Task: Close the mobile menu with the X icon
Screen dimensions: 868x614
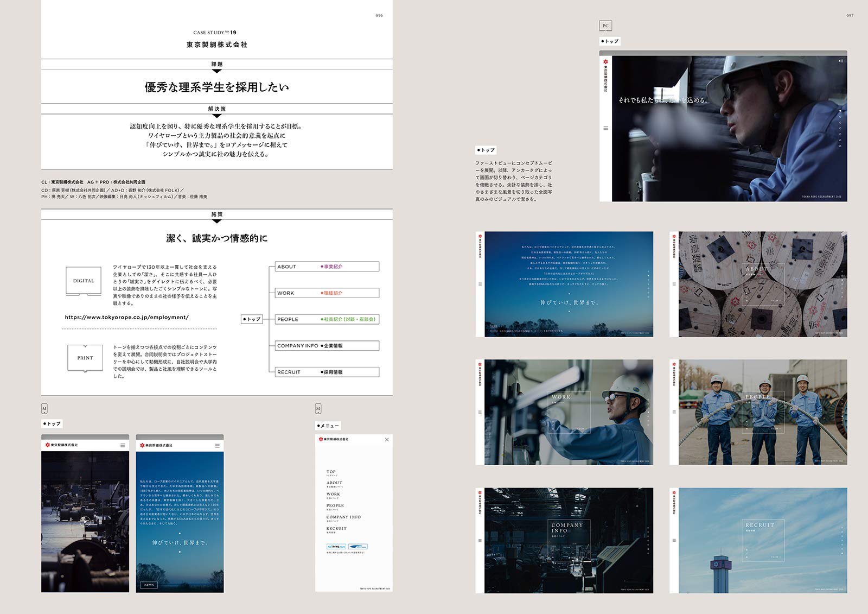Action: click(387, 440)
